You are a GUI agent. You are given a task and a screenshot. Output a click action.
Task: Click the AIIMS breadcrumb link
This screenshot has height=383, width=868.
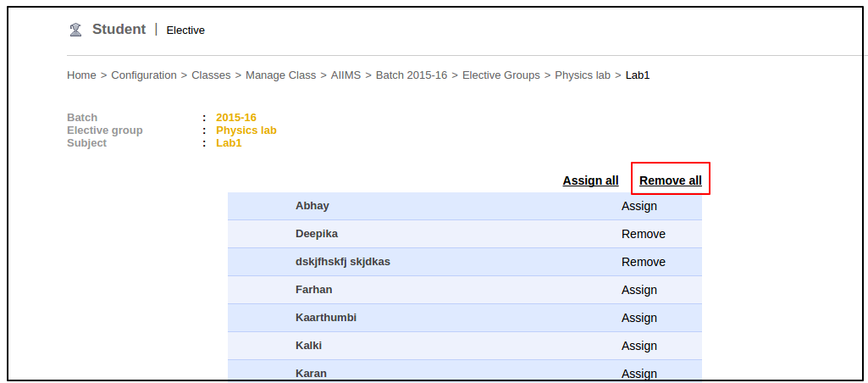tap(346, 75)
